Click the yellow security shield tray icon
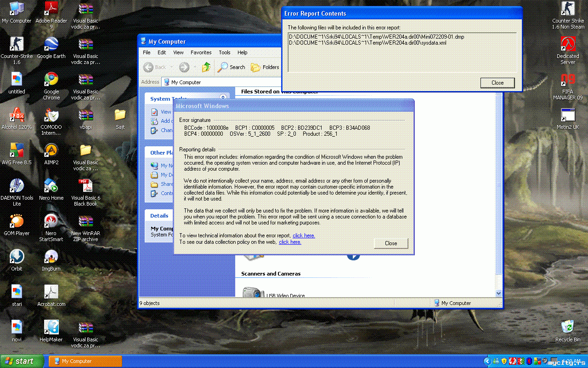The image size is (588, 368). pos(504,361)
